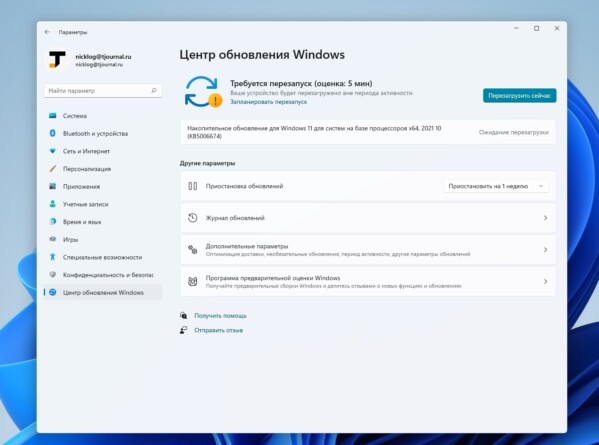Click the Найти параметр search field
The height and width of the screenshot is (445, 599).
103,91
